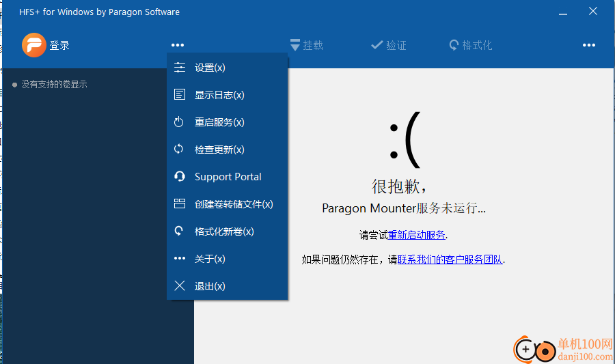The image size is (615, 364).
Task: Click the Paragon orange logo icon
Action: 33,45
